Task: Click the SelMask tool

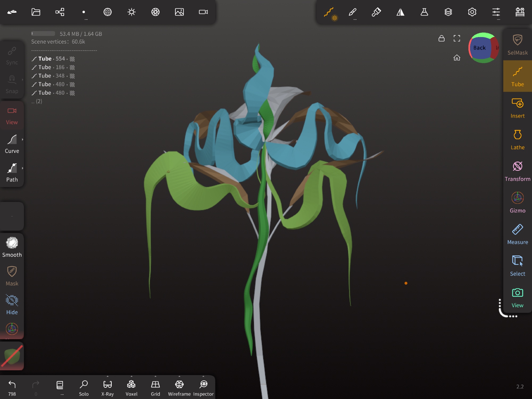Action: (x=517, y=45)
